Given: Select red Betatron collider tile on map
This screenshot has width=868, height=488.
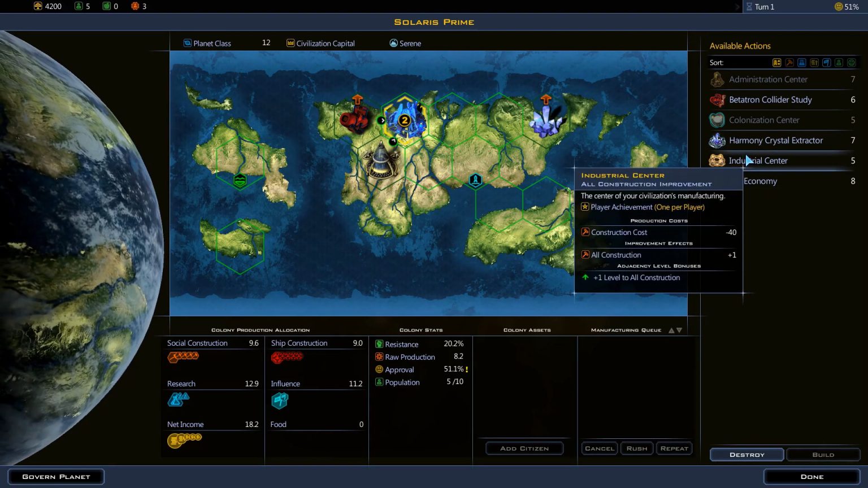Looking at the screenshot, I should 355,120.
